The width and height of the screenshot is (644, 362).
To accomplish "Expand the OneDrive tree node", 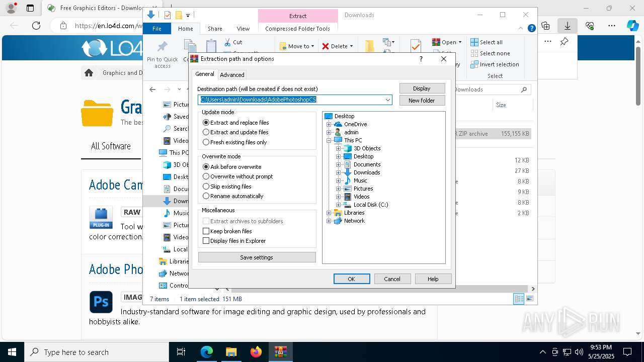I will click(x=329, y=124).
